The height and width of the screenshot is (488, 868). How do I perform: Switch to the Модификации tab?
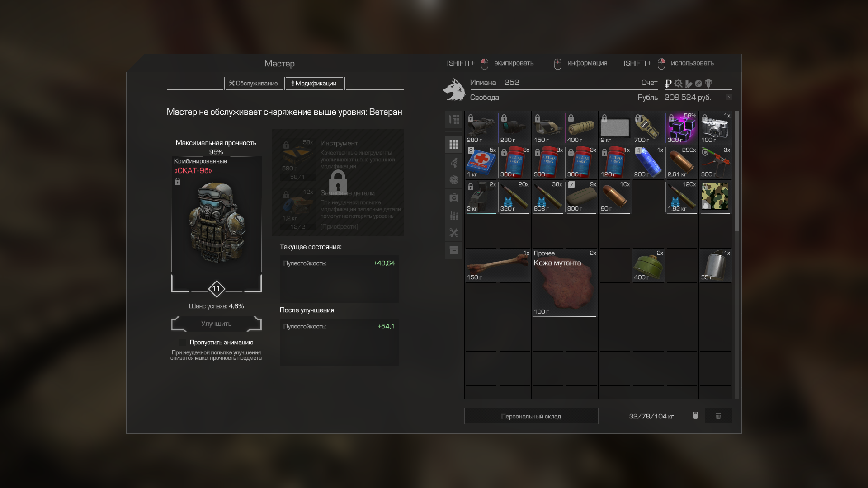pos(314,84)
